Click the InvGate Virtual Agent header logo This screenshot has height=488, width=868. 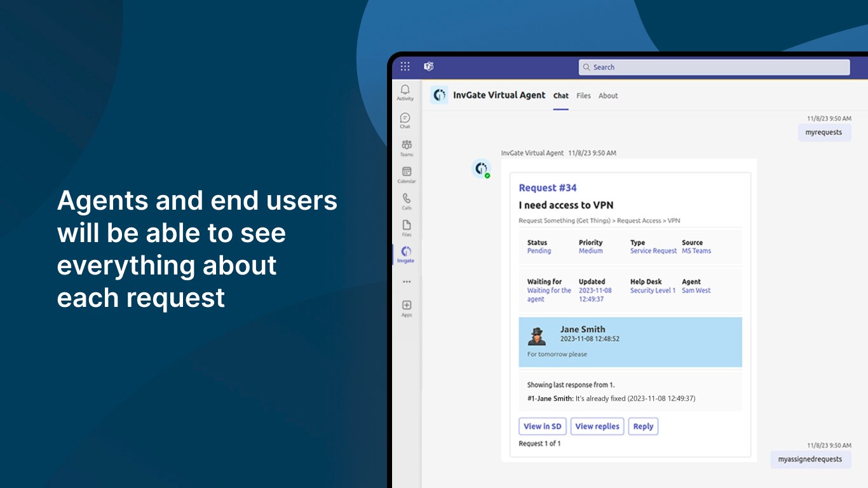tap(439, 95)
